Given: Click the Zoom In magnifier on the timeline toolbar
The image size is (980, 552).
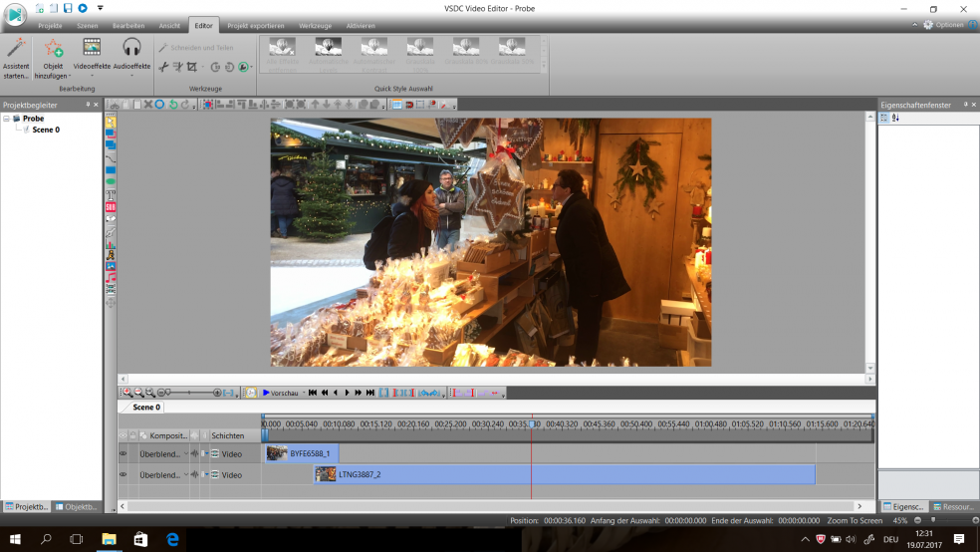Looking at the screenshot, I should (x=127, y=393).
